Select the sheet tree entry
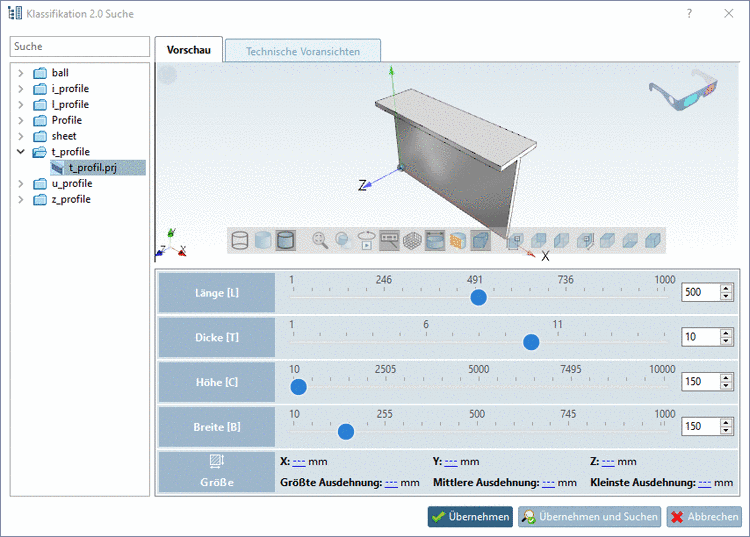This screenshot has height=537, width=750. pyautogui.click(x=64, y=136)
